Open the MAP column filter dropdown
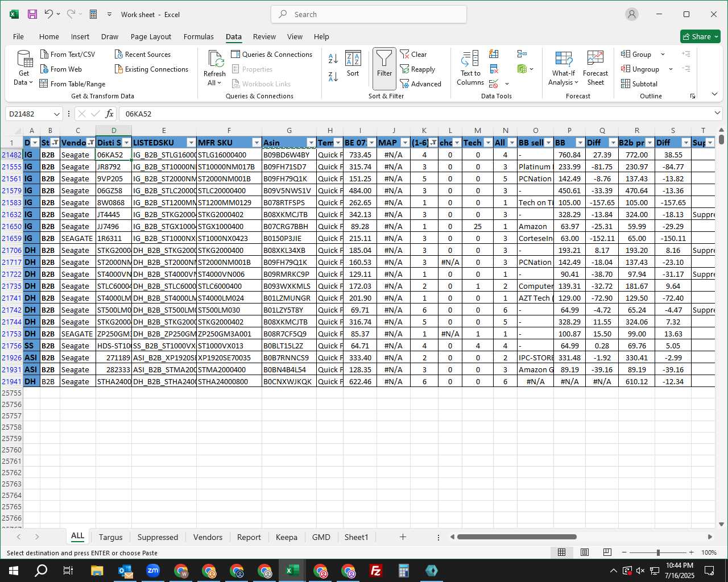The height and width of the screenshot is (582, 728). pyautogui.click(x=405, y=143)
